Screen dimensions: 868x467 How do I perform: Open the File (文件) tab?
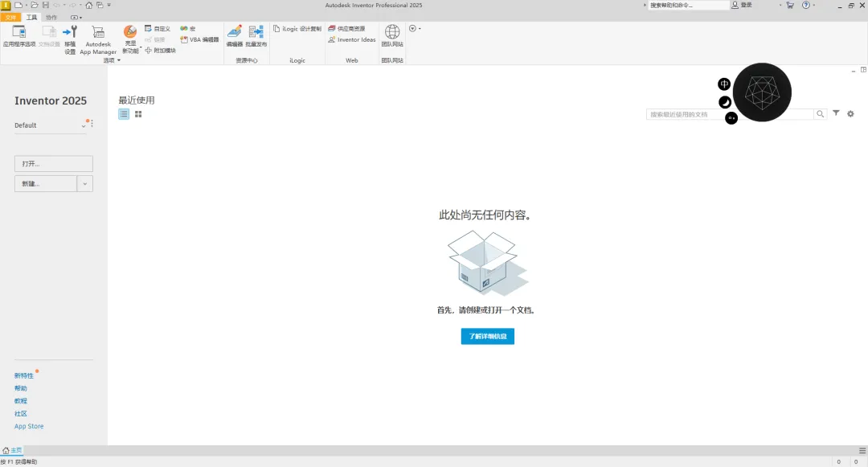coord(10,18)
